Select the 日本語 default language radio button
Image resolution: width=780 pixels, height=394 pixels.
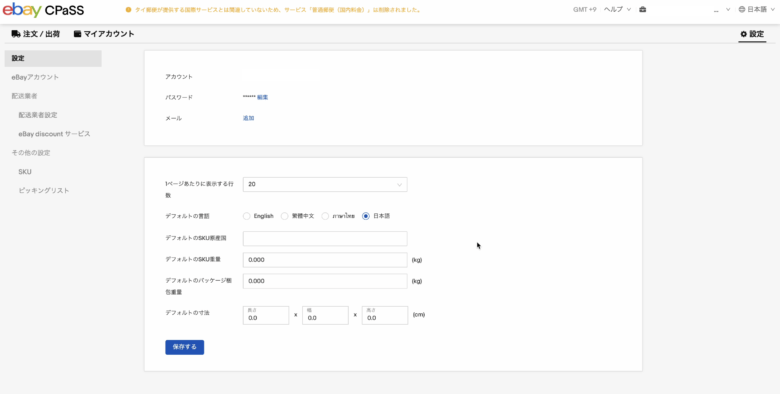click(366, 216)
